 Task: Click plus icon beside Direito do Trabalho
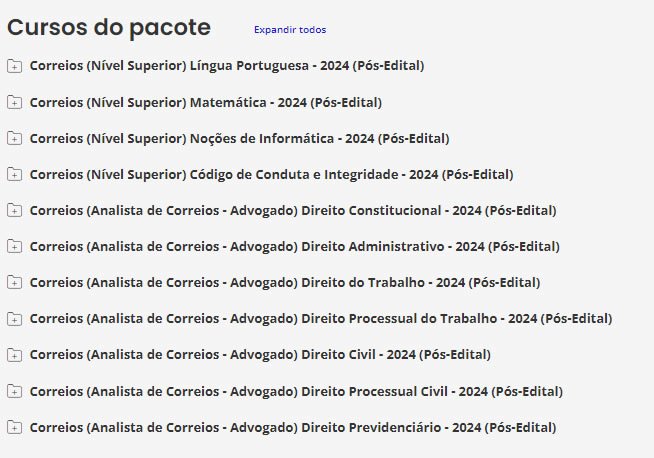tap(14, 282)
